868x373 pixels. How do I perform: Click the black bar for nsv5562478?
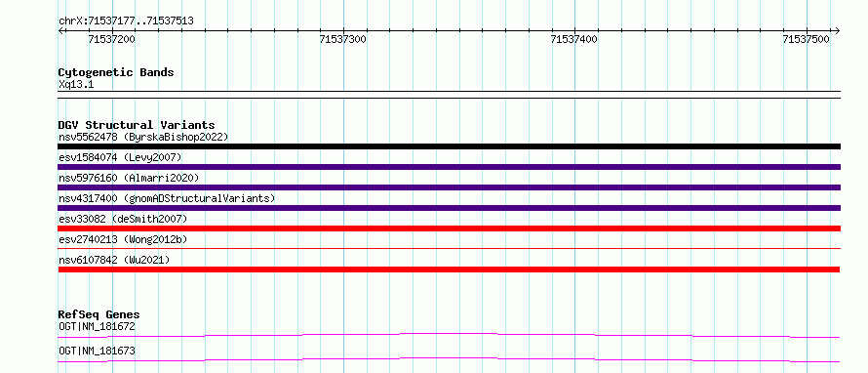coord(449,146)
